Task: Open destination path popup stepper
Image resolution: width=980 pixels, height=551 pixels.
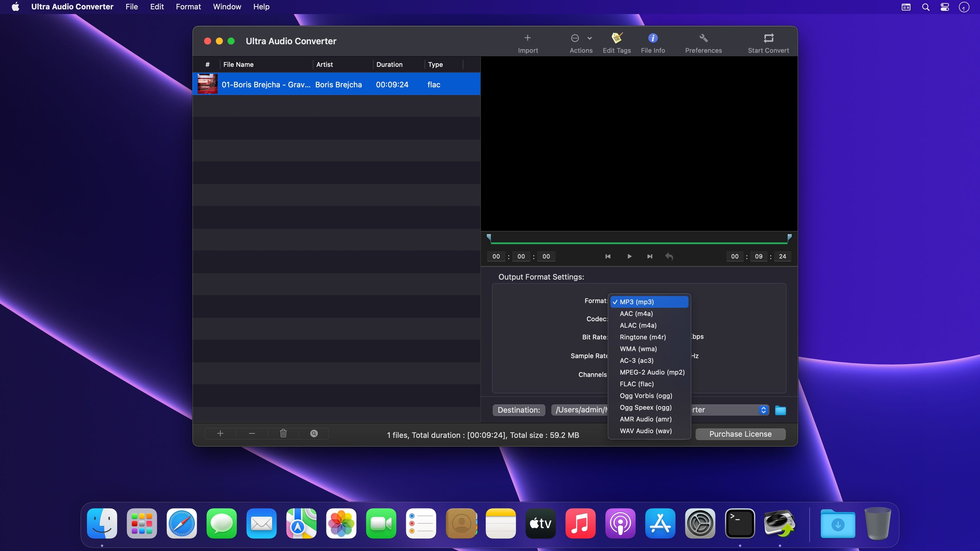Action: 763,410
